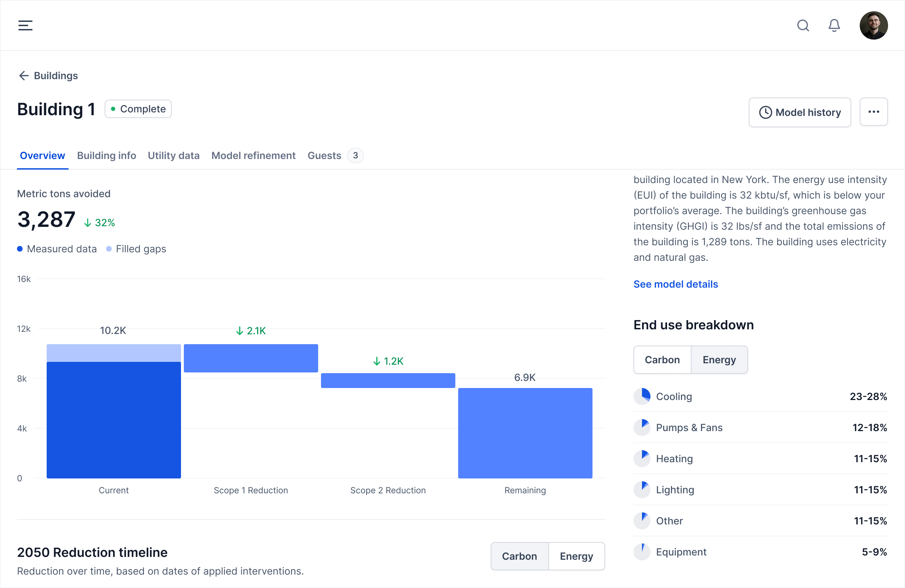This screenshot has width=905, height=588.
Task: Click the search magnifier icon
Action: (x=803, y=25)
